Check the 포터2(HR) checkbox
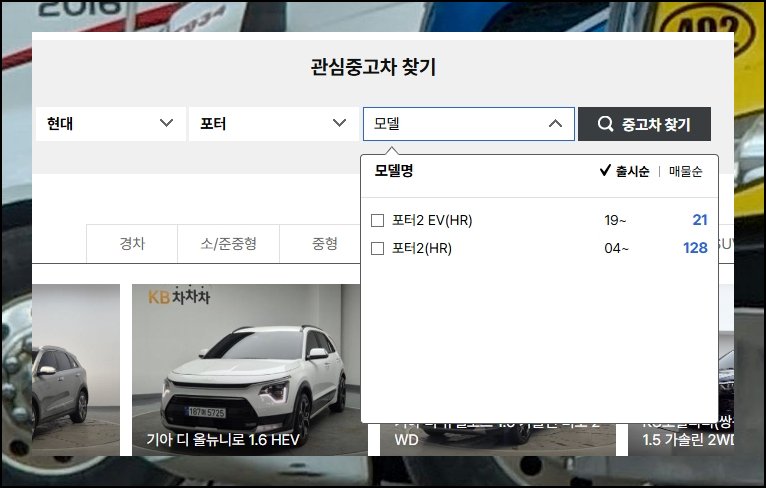The height and width of the screenshot is (488, 766). pos(378,249)
